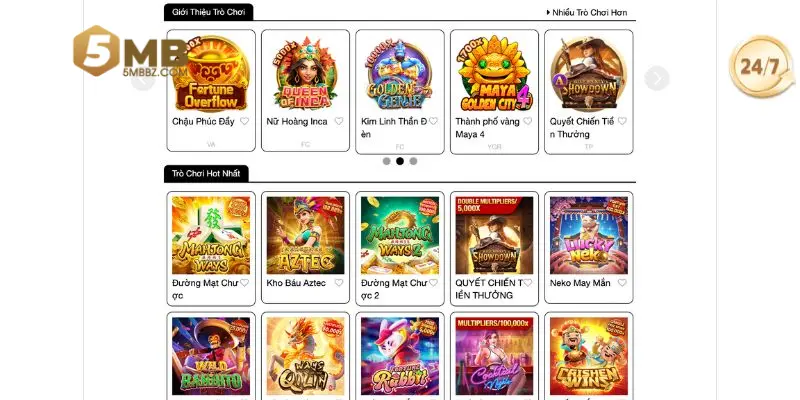Open the Caishen Wins game tile

click(588, 356)
